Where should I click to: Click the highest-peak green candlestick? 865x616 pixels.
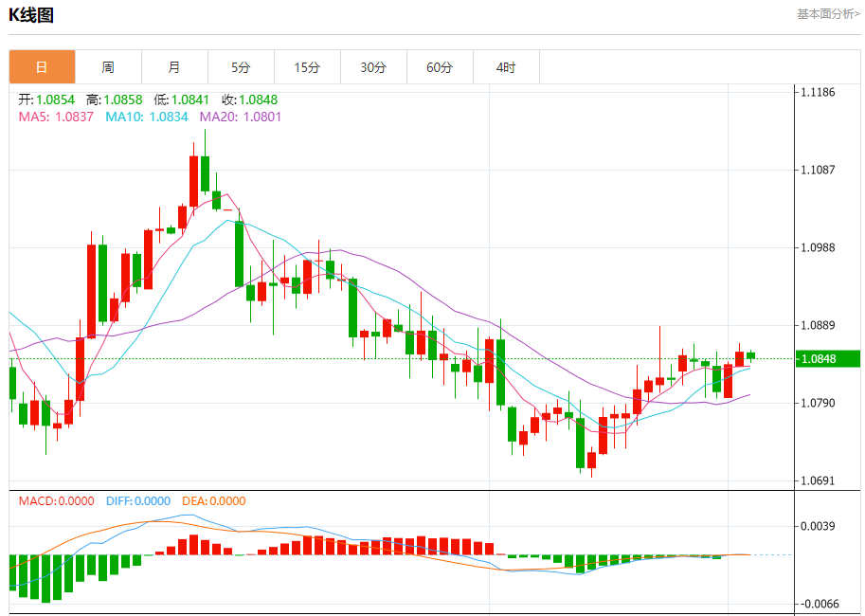point(206,173)
